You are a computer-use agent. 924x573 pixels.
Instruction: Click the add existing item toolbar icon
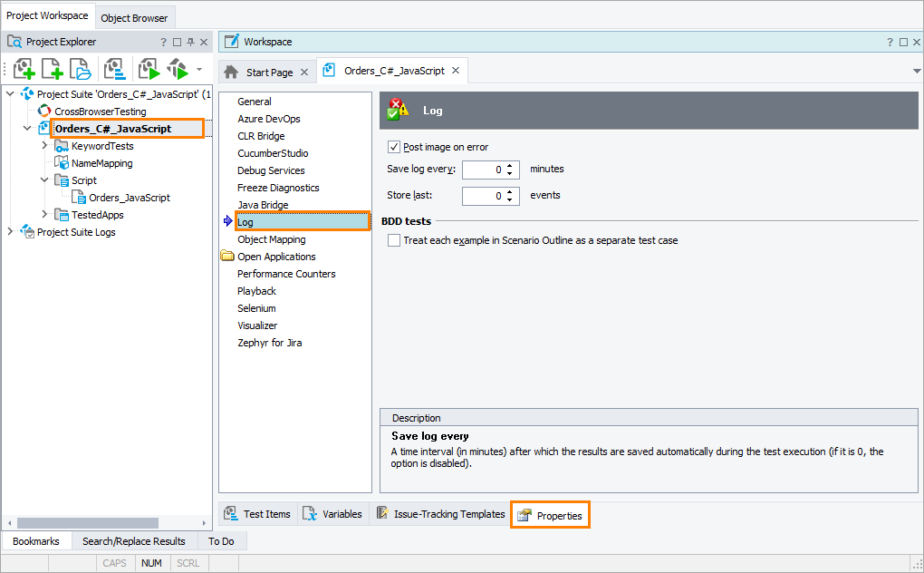pos(80,69)
